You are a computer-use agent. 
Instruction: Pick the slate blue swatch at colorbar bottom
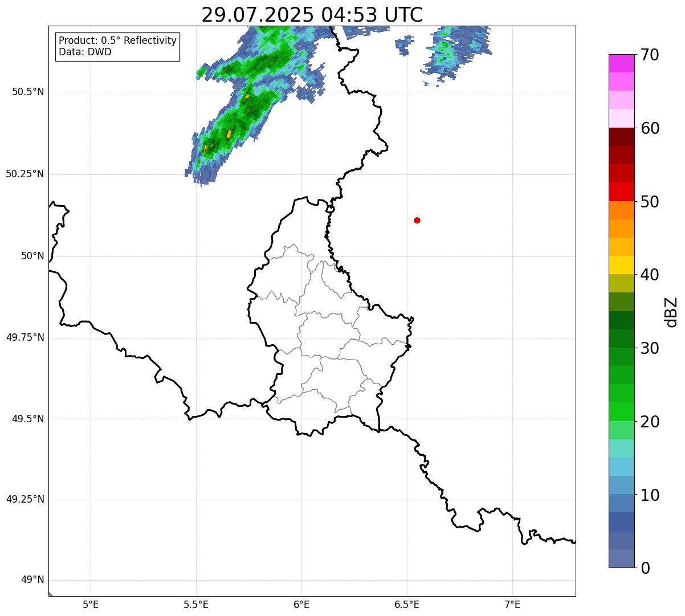coord(621,558)
